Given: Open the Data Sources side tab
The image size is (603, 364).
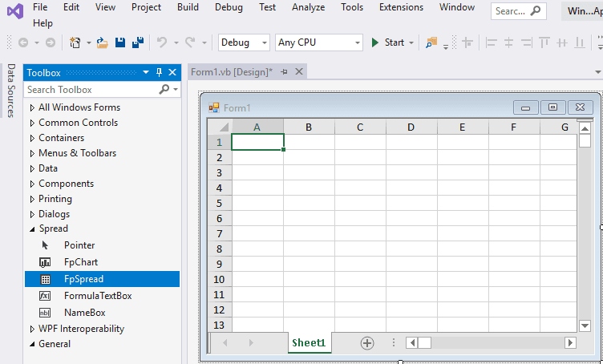Looking at the screenshot, I should 10,91.
